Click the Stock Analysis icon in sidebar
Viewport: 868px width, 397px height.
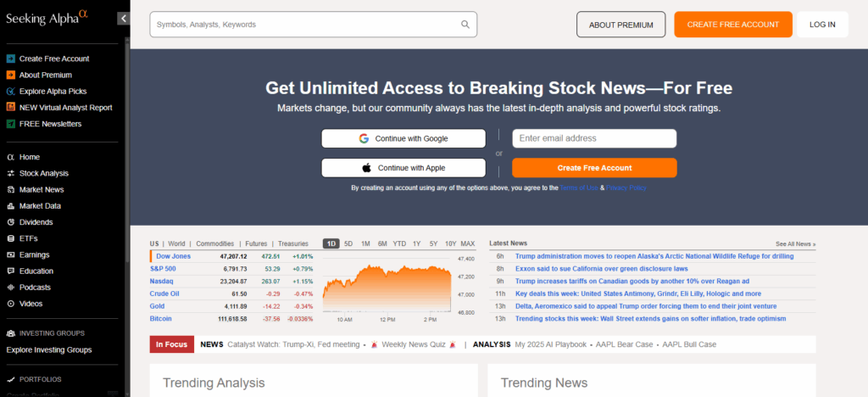[x=10, y=173]
